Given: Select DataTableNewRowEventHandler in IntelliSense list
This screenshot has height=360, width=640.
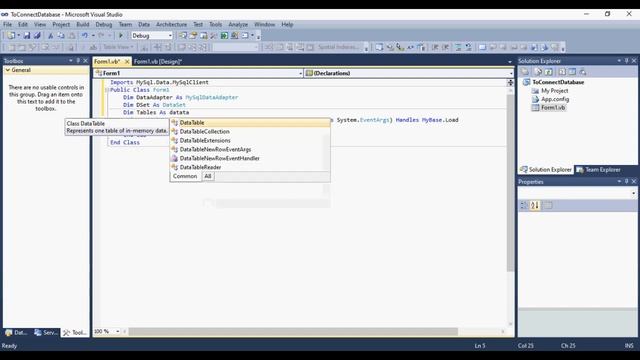Looking at the screenshot, I should 250,158.
